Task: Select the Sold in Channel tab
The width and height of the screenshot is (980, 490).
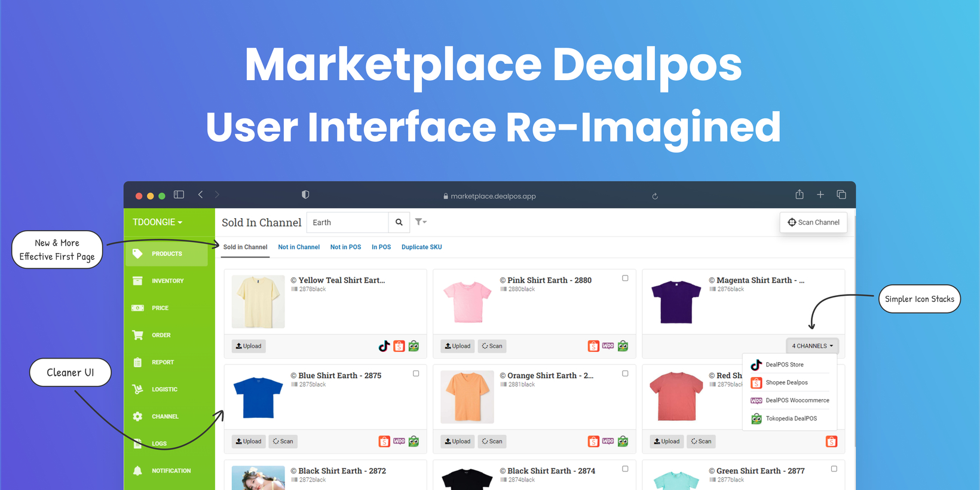Action: coord(245,247)
